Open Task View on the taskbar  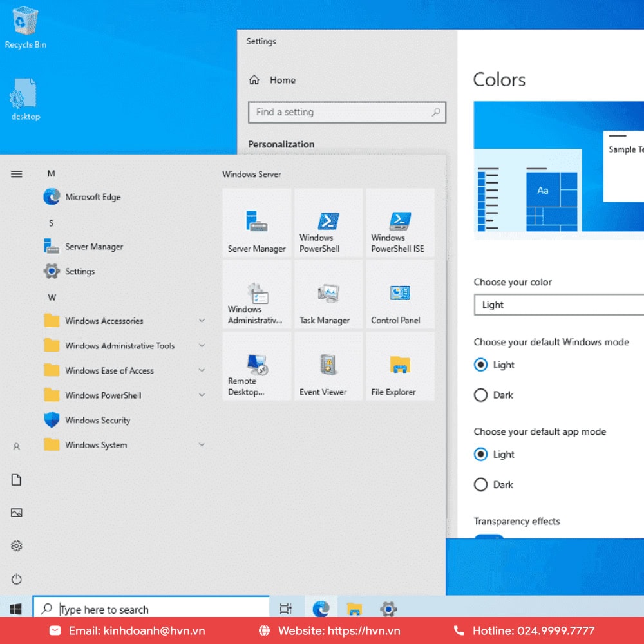(x=285, y=609)
